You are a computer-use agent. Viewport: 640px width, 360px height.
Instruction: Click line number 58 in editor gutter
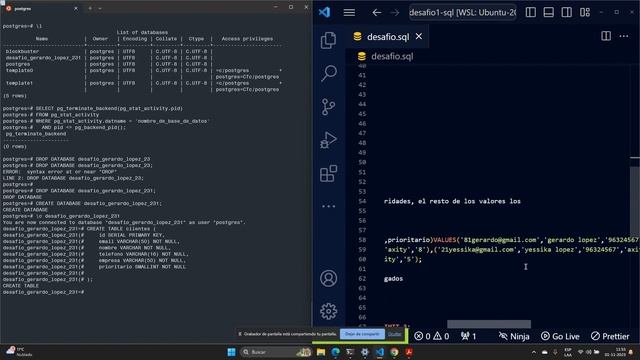click(362, 240)
